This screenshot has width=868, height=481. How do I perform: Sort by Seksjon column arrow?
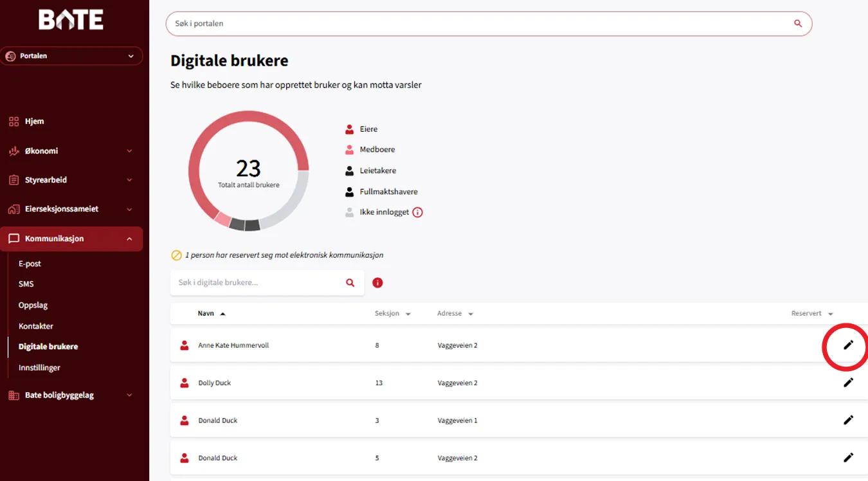(x=408, y=314)
